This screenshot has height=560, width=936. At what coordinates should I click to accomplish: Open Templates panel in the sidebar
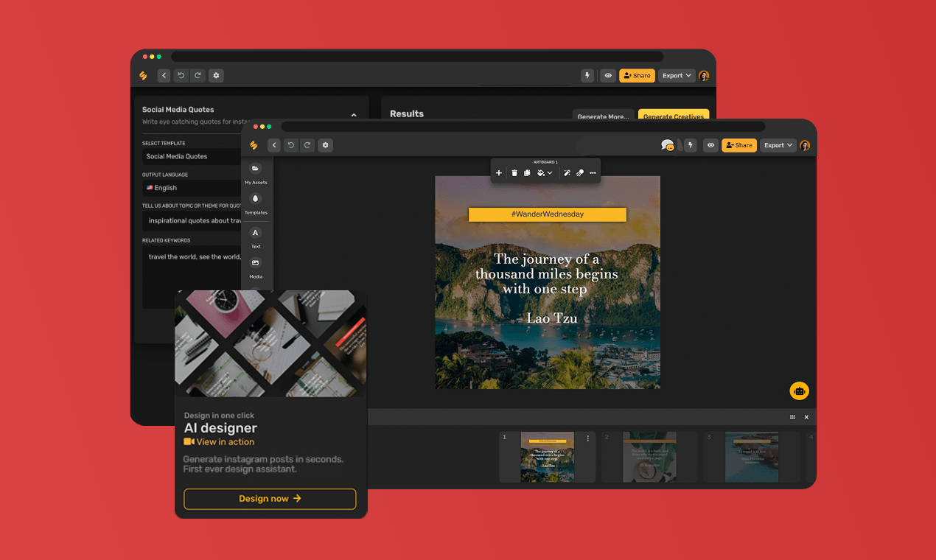(x=256, y=203)
